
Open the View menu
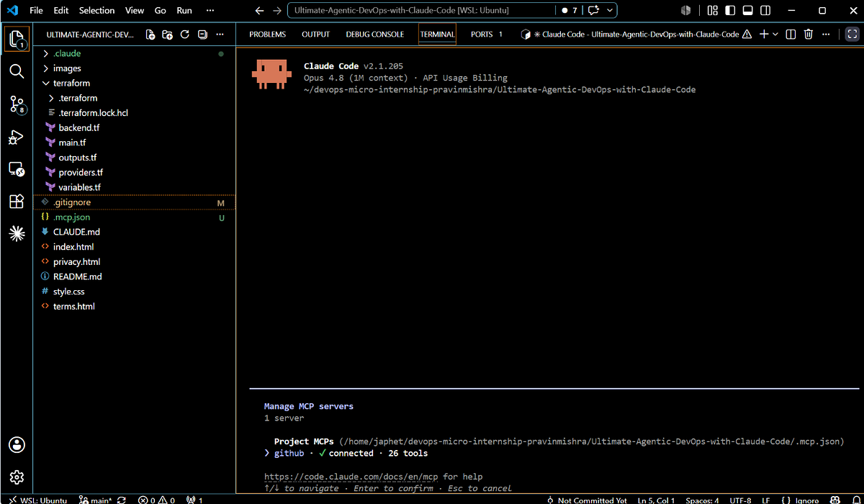click(x=135, y=11)
